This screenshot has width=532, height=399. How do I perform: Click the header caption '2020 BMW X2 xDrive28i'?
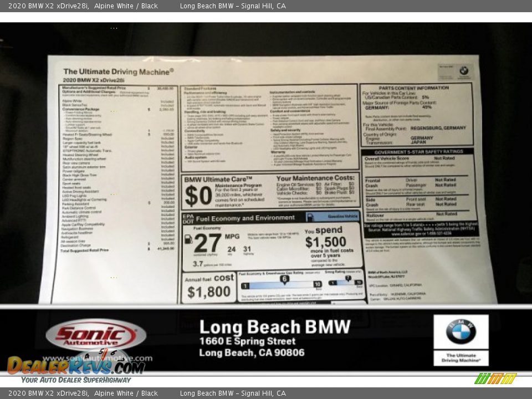click(x=49, y=6)
